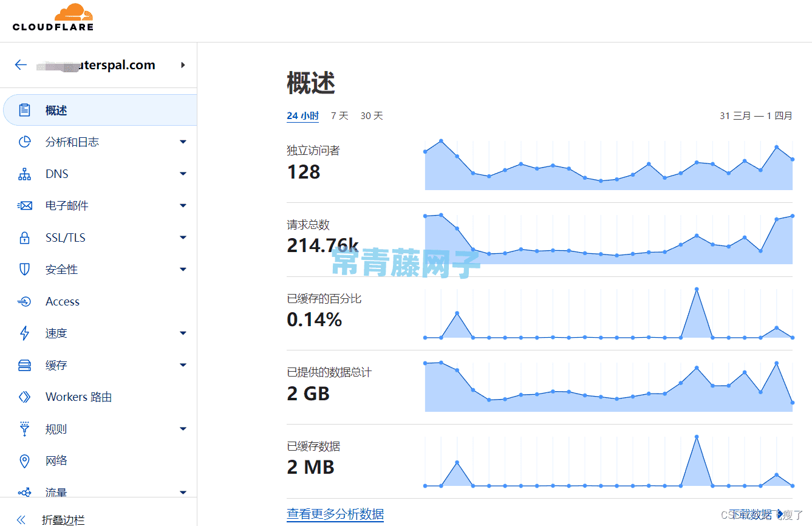The height and width of the screenshot is (526, 812).
Task: Open 缓存 using the stacked-disks icon
Action: click(24, 364)
